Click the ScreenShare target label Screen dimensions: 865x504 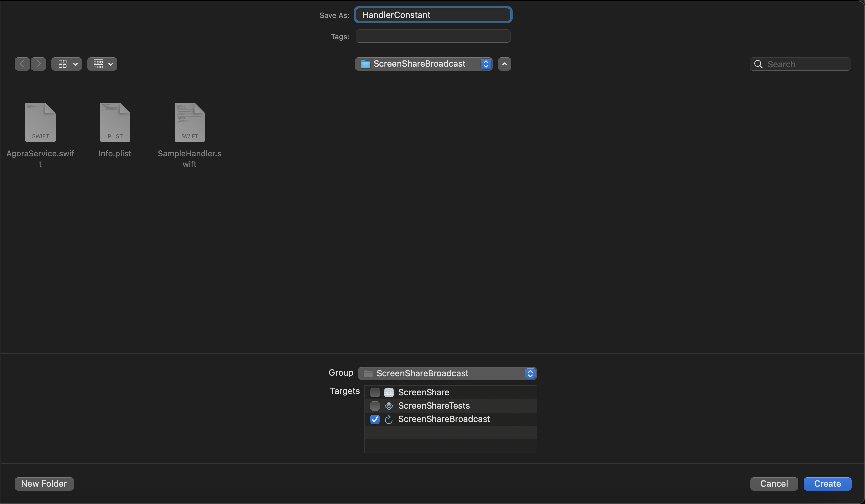(424, 392)
